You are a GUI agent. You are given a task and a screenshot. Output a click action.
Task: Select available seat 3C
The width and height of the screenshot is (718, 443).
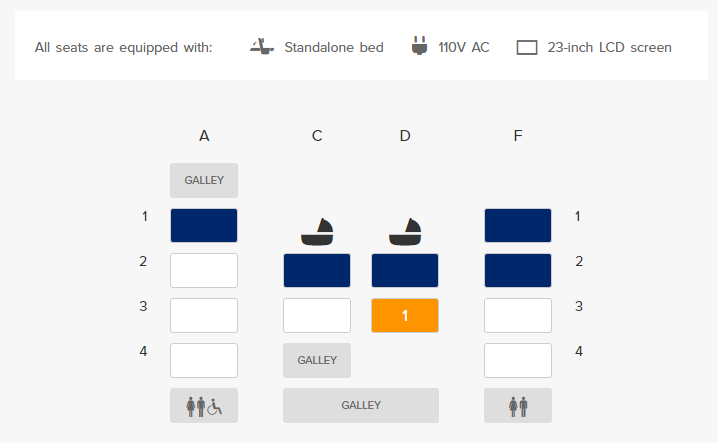point(317,315)
